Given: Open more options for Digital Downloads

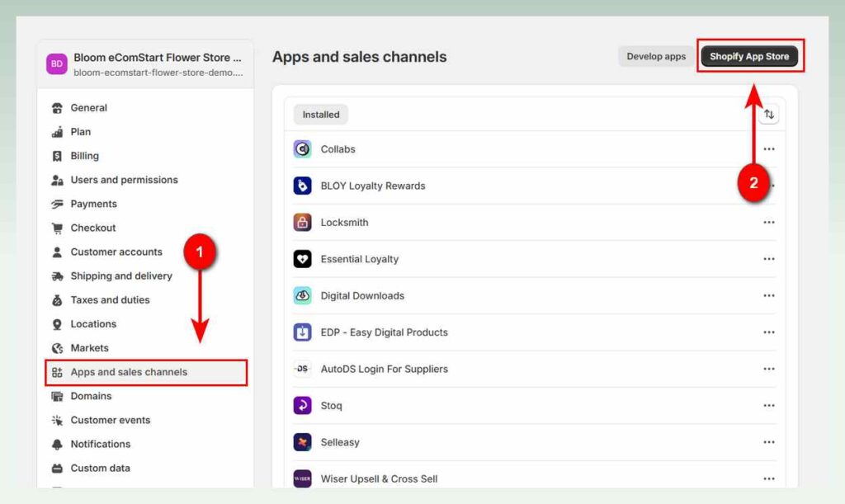Looking at the screenshot, I should (768, 295).
